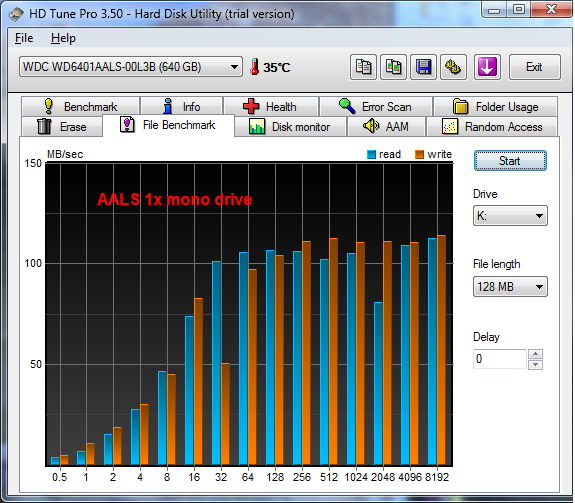Open the AAM tab
This screenshot has height=503, width=575.
pos(386,127)
